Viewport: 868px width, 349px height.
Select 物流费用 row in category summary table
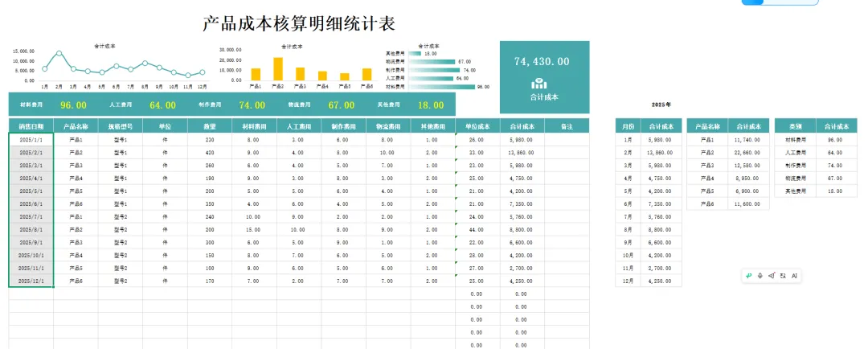816,178
